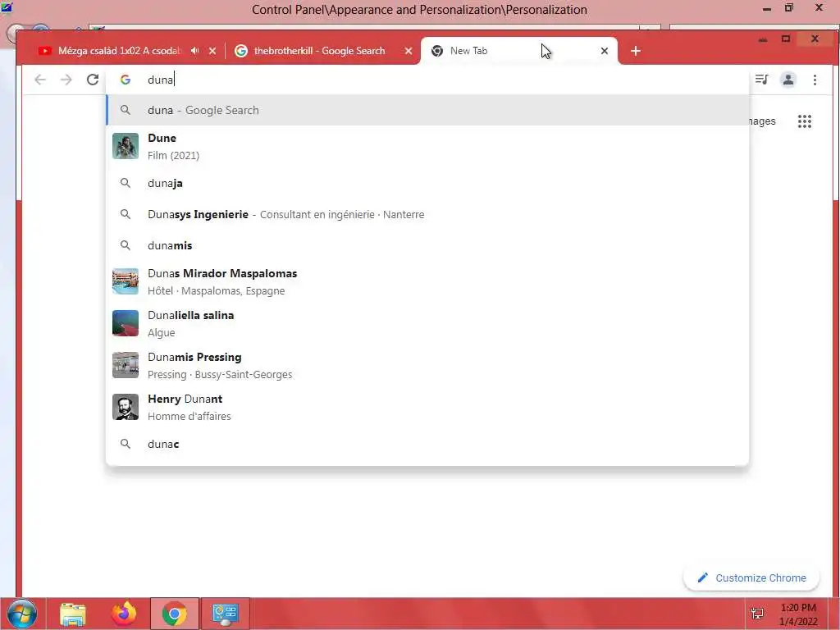Click the Customize Chrome button

click(751, 578)
